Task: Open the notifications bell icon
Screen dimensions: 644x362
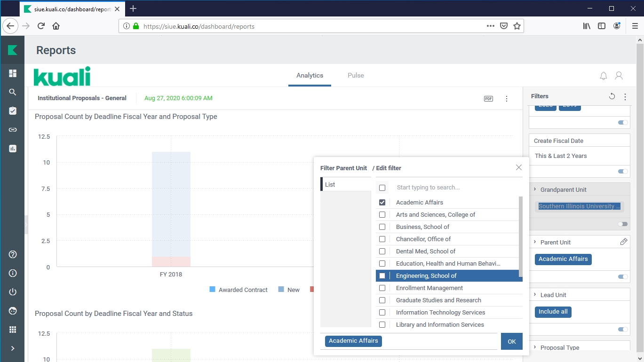Action: (603, 76)
